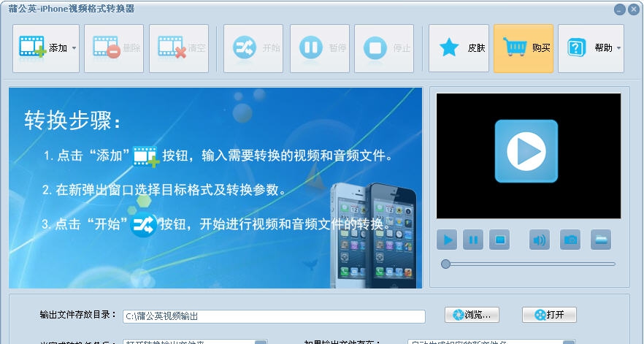Start conversion with the 开始 button
This screenshot has height=344, width=644.
[253, 48]
